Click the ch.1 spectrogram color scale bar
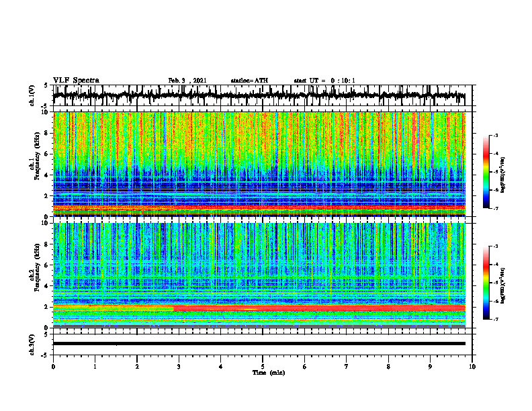The image size is (532, 411). [486, 172]
